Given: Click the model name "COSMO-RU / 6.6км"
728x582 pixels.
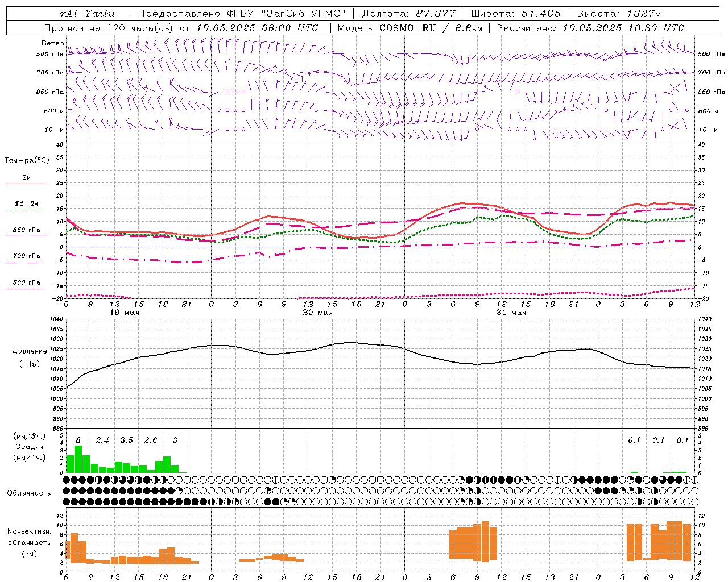Looking at the screenshot, I should pos(430,28).
